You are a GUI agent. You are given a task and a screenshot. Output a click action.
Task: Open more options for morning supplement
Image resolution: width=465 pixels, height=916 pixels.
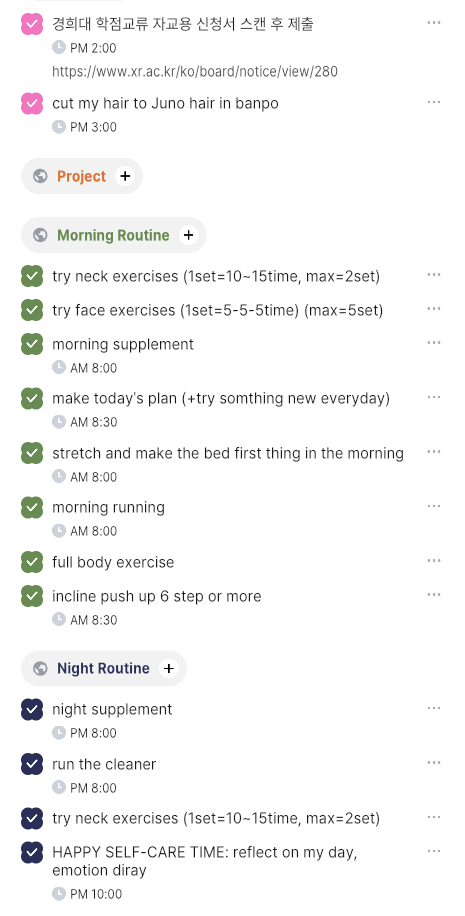point(433,343)
